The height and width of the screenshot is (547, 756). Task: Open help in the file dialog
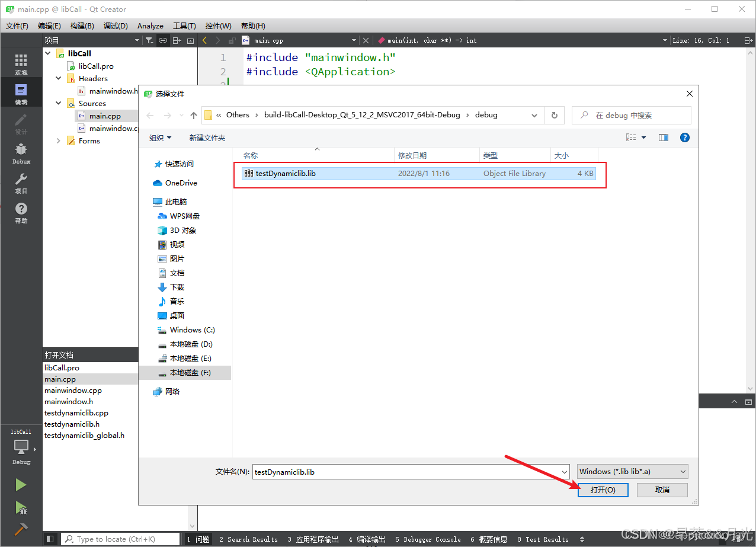tap(684, 137)
